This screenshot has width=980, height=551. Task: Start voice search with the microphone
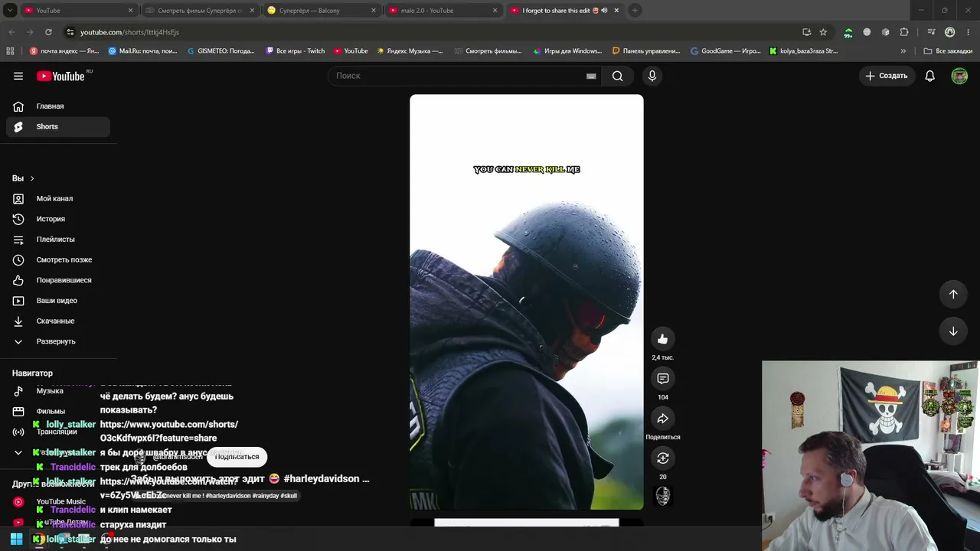(652, 76)
